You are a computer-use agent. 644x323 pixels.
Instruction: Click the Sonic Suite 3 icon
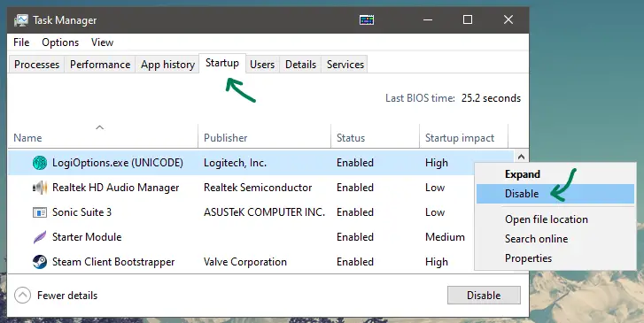(40, 212)
